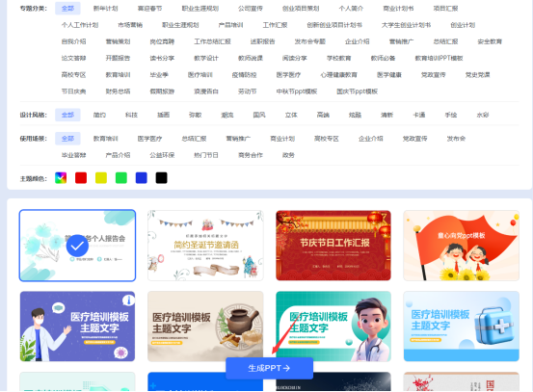Pick the red theme color swatch

(81, 177)
